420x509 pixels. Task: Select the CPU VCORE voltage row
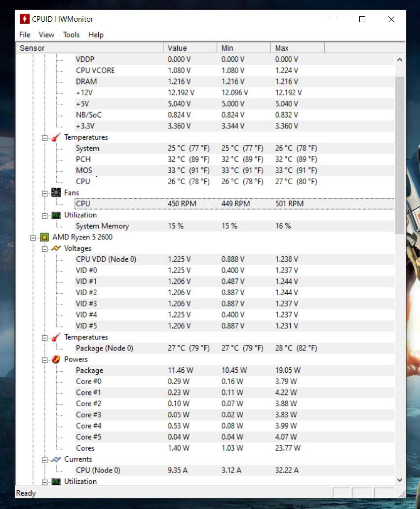(95, 71)
